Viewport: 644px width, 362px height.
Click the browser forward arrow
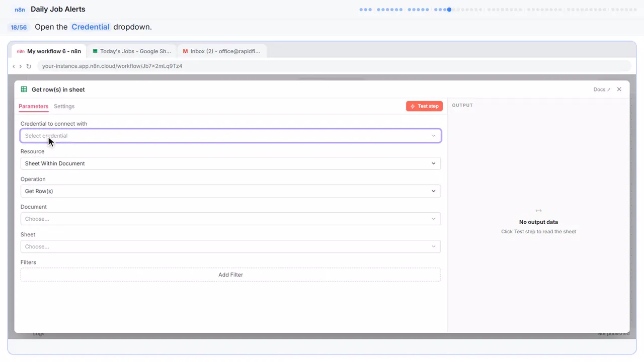21,66
